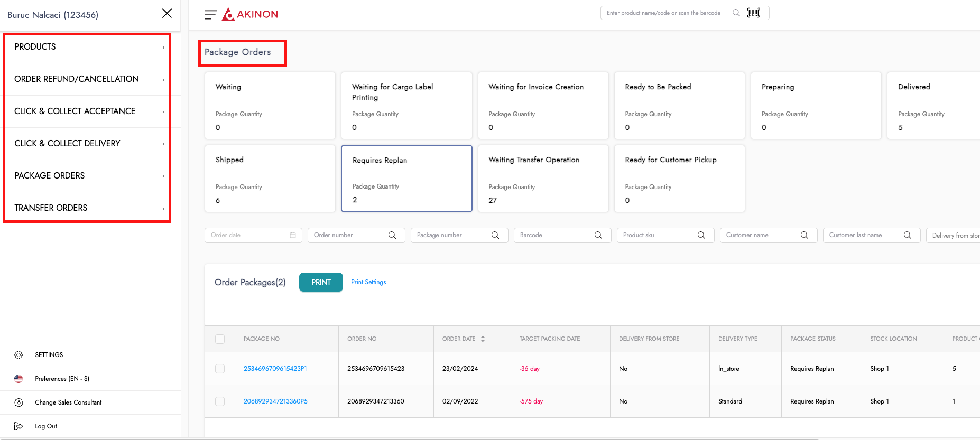
Task: Open the Print Settings link
Action: (368, 282)
